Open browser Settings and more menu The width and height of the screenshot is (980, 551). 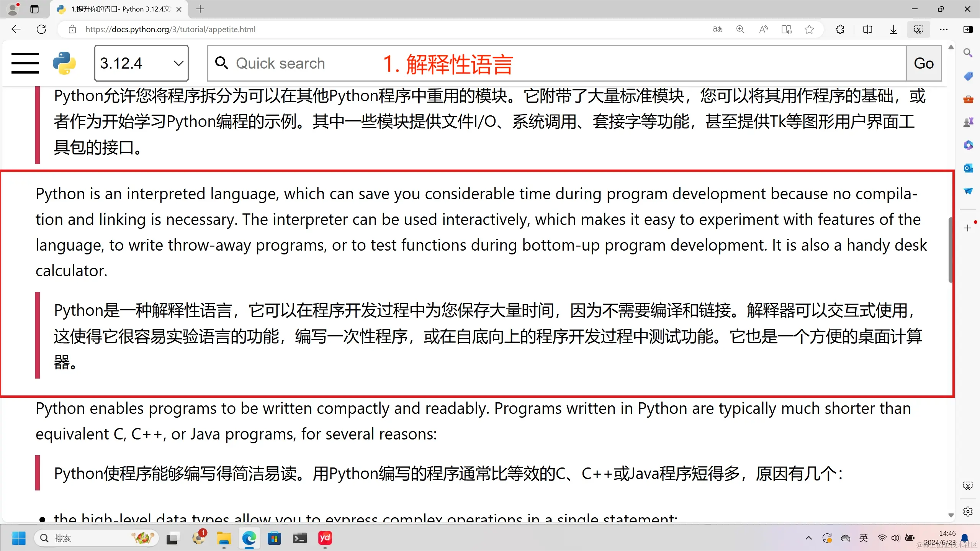tap(944, 29)
